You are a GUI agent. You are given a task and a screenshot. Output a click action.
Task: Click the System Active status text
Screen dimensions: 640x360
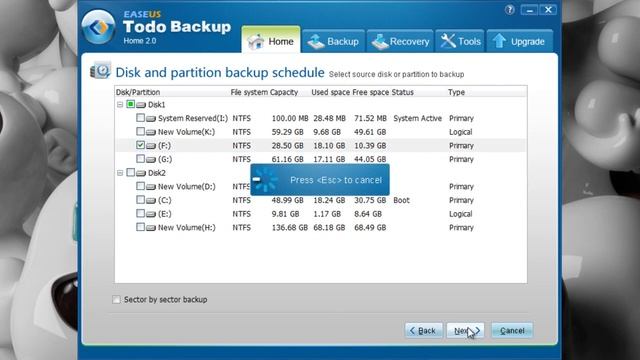418,118
